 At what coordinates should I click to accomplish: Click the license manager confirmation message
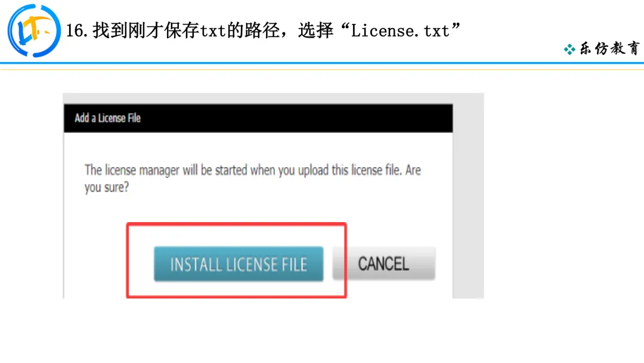(253, 179)
